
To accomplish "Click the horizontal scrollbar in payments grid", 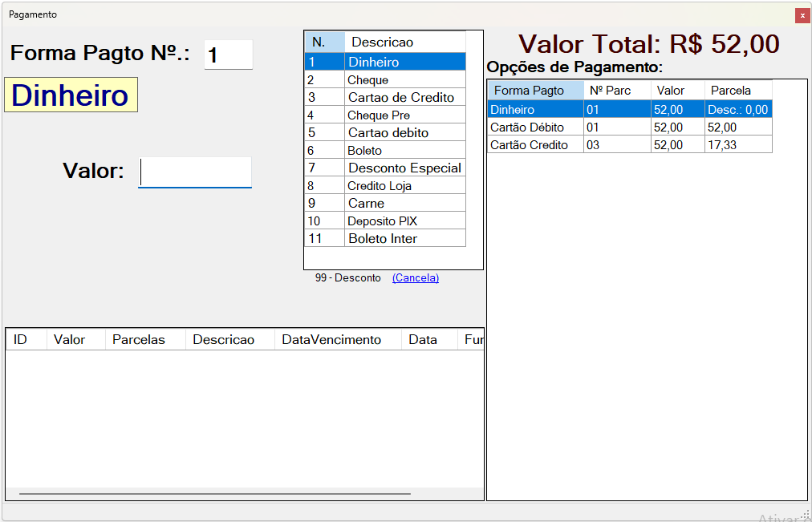I will point(215,494).
